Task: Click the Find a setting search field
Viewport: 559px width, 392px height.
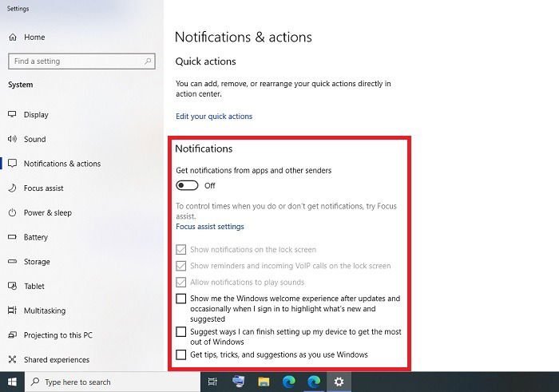Action: (81, 61)
